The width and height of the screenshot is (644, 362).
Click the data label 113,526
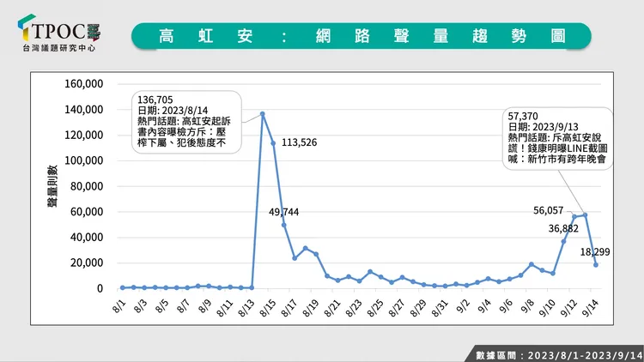pyautogui.click(x=299, y=143)
